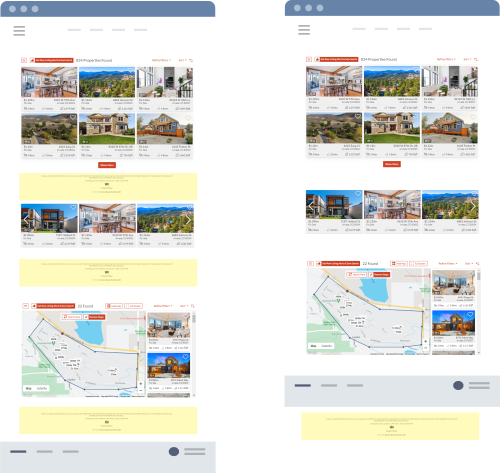
Task: Favorite the lit-up night house, left map sidebar
Action: 185,357
